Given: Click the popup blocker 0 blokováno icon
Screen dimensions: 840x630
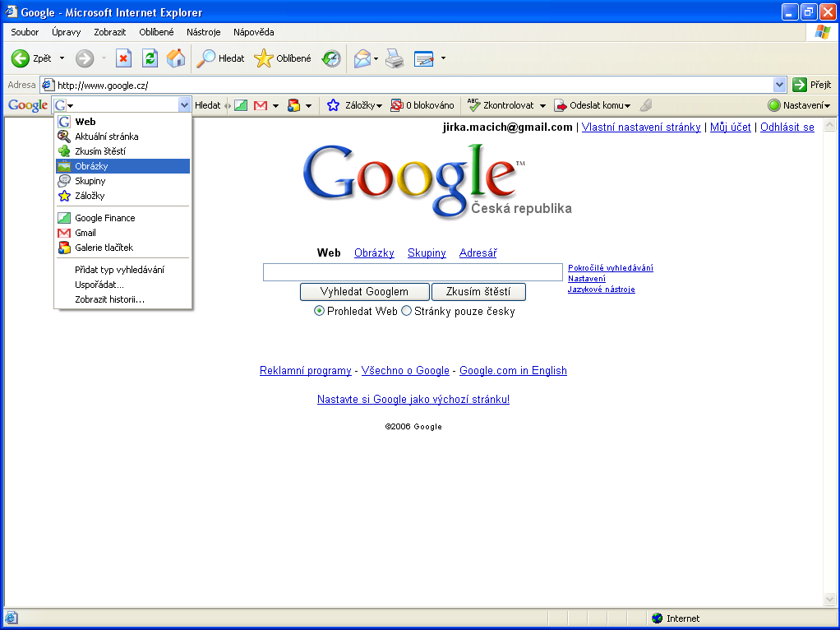Looking at the screenshot, I should (396, 105).
